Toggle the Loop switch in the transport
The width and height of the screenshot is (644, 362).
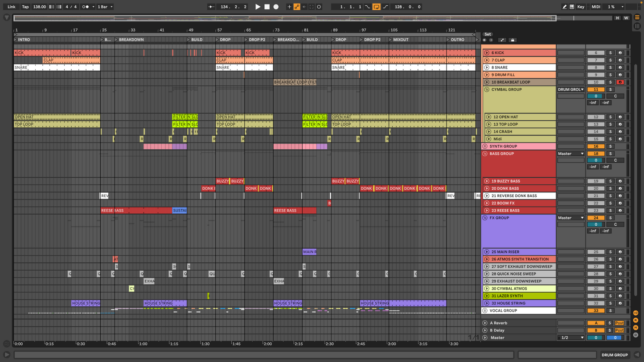(x=377, y=7)
